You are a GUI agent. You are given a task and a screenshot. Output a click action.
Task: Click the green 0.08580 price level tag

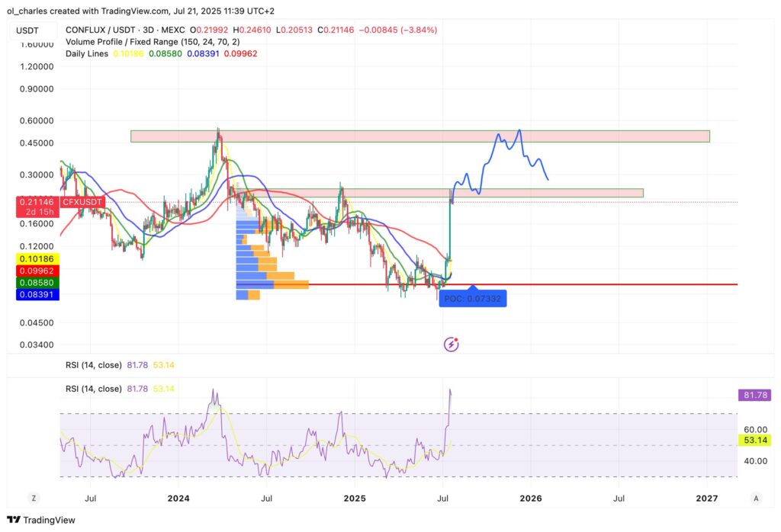click(x=35, y=282)
